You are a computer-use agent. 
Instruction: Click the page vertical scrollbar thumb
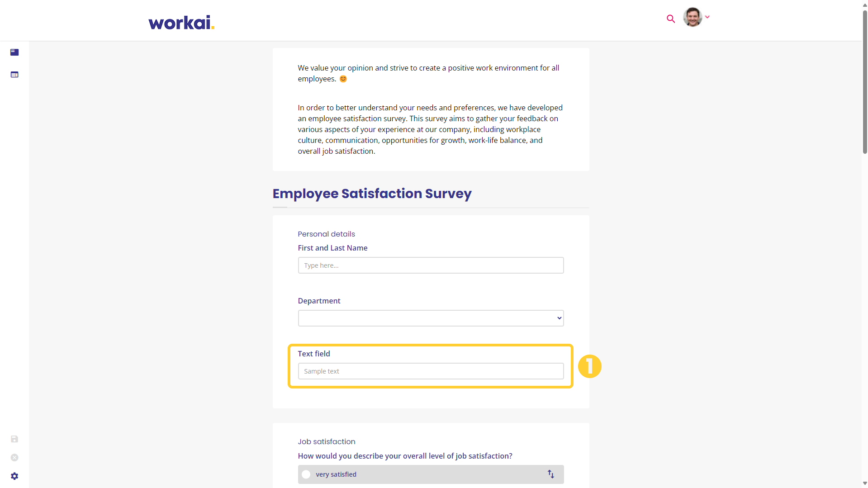click(x=864, y=81)
